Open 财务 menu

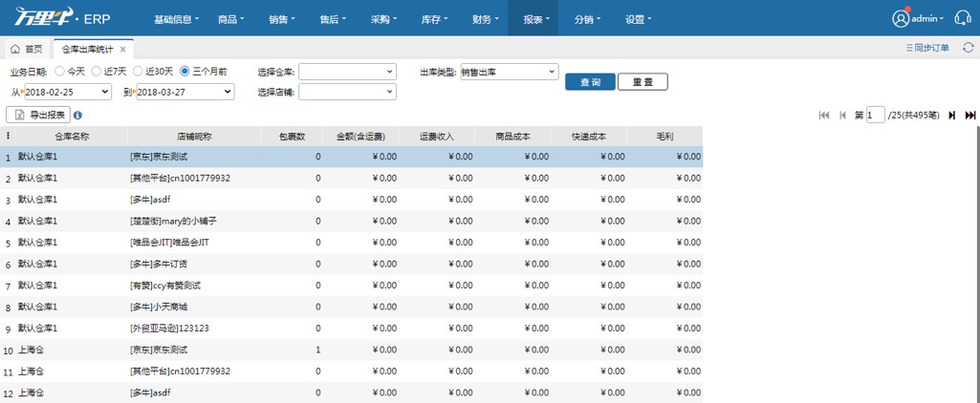[x=486, y=19]
